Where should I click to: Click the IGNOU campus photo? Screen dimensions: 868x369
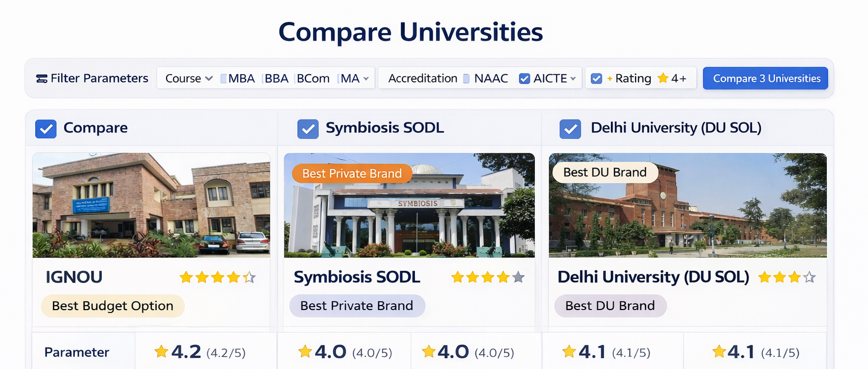[x=151, y=205]
